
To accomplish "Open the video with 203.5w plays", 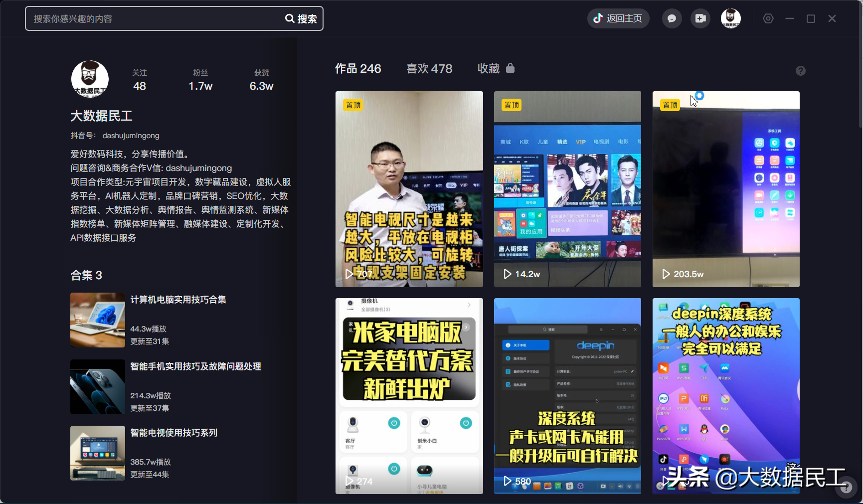I will click(x=725, y=189).
